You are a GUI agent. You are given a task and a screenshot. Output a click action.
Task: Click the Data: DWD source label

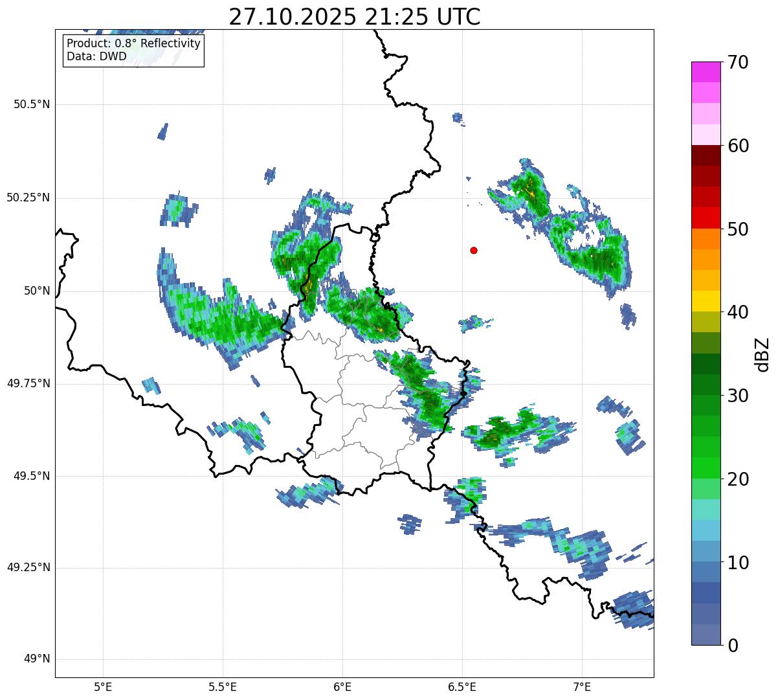96,56
